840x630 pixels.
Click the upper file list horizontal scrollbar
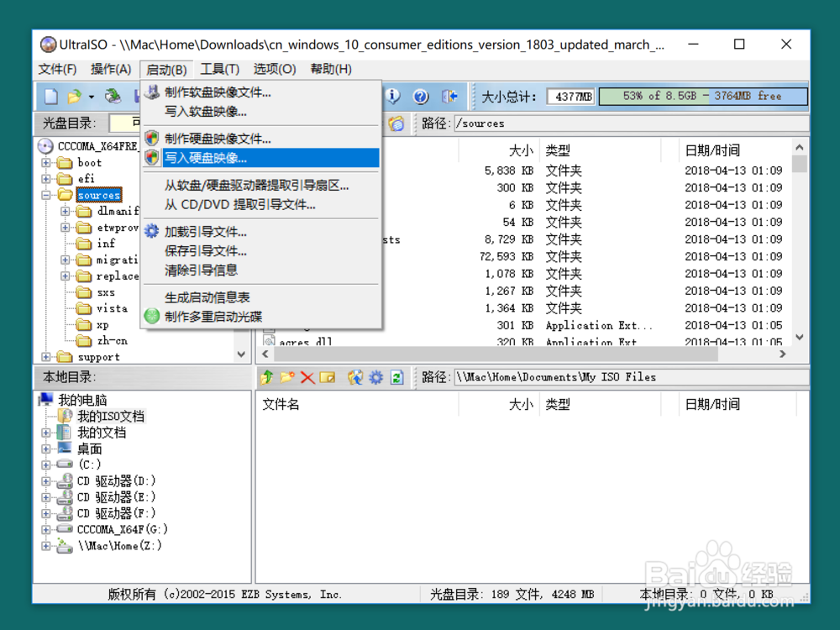click(524, 354)
